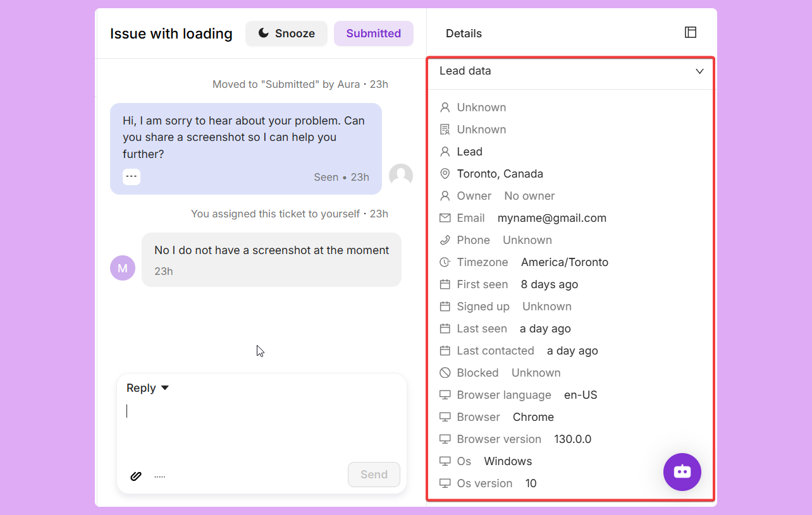Image resolution: width=812 pixels, height=515 pixels.
Task: Open the purple chatbot launcher button
Action: tap(682, 472)
